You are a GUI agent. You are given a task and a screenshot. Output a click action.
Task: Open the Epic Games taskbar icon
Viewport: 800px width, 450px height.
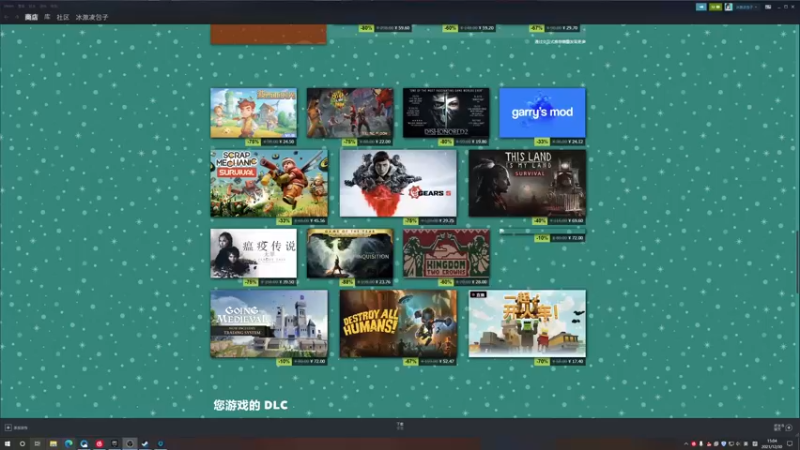(x=115, y=444)
